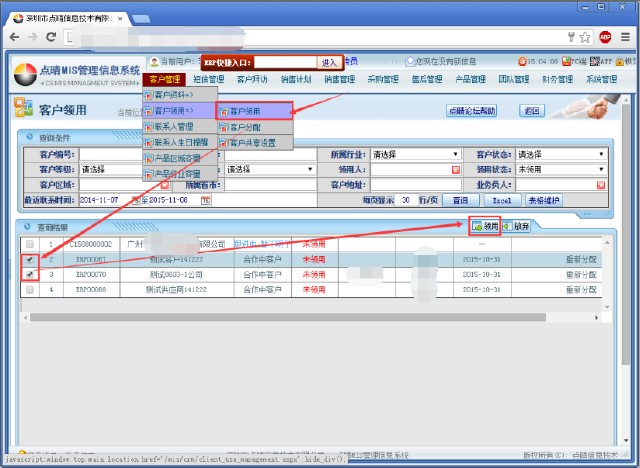
Task: Open the 客户状态 dropdown list
Action: click(x=601, y=155)
